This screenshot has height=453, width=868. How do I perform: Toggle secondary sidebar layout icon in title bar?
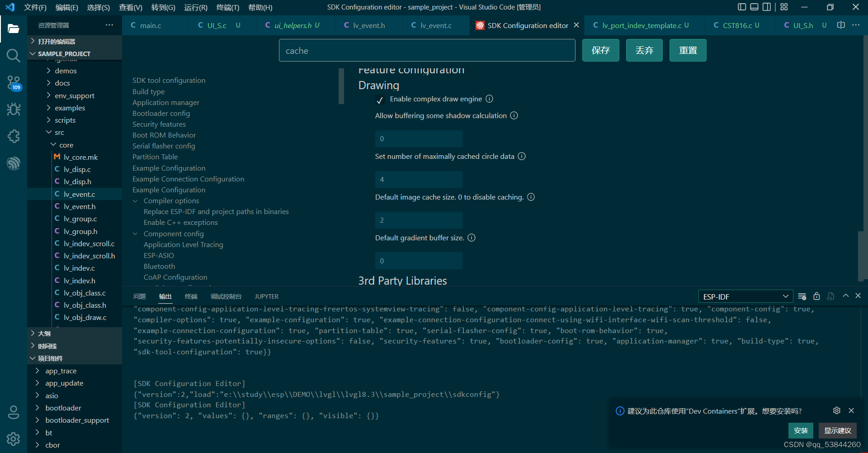tap(767, 7)
